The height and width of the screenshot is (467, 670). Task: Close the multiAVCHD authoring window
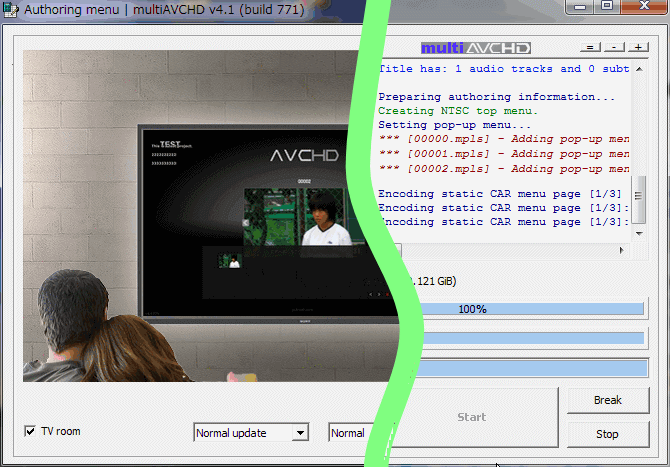(645, 7)
